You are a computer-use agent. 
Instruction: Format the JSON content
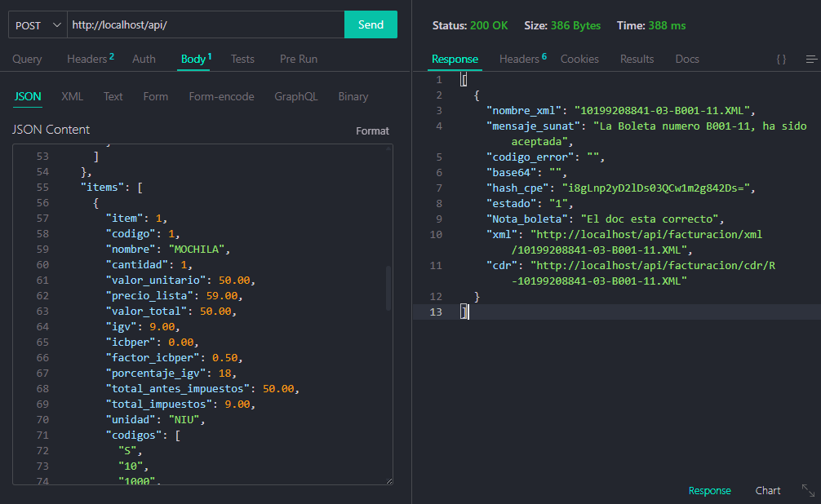tap(372, 130)
